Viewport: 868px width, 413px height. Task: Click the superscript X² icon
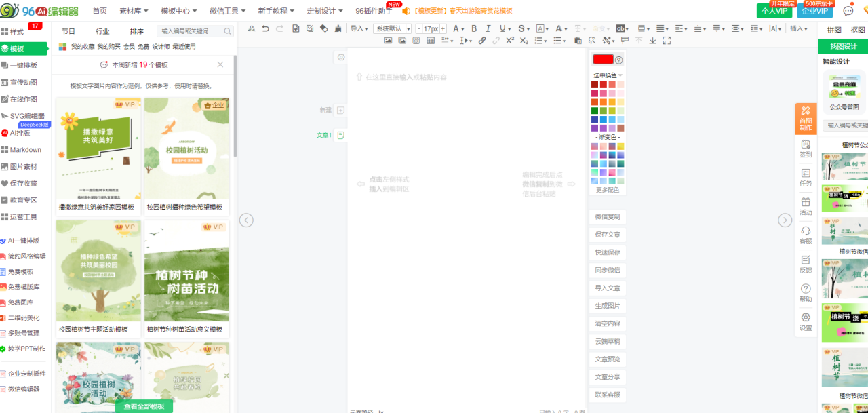coord(510,41)
